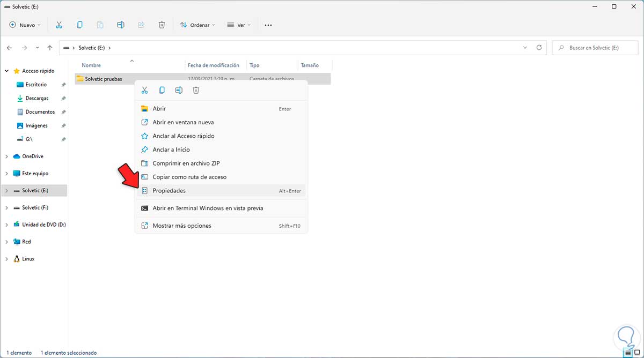Click the Copy icon in the top toolbar
This screenshot has width=644, height=358.
click(x=79, y=25)
